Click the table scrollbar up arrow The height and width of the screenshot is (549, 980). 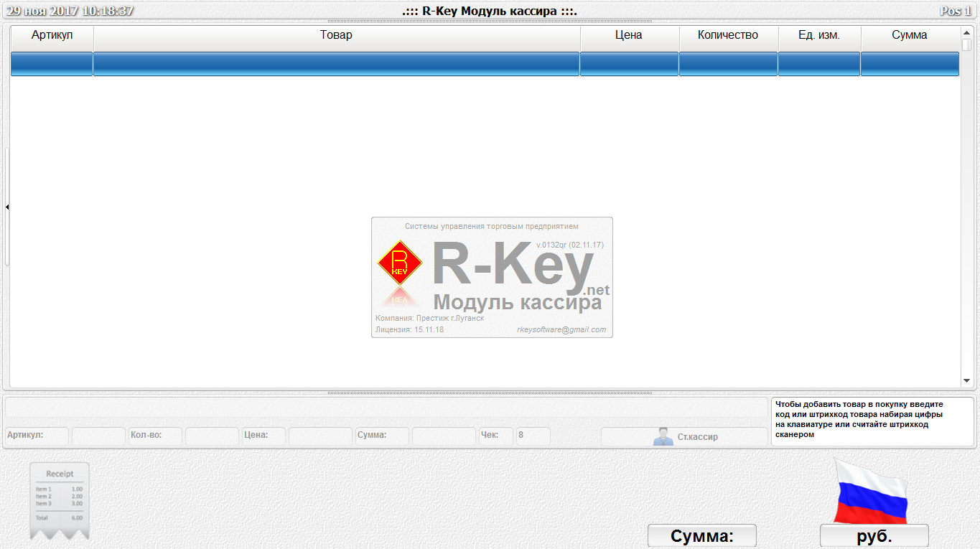966,33
